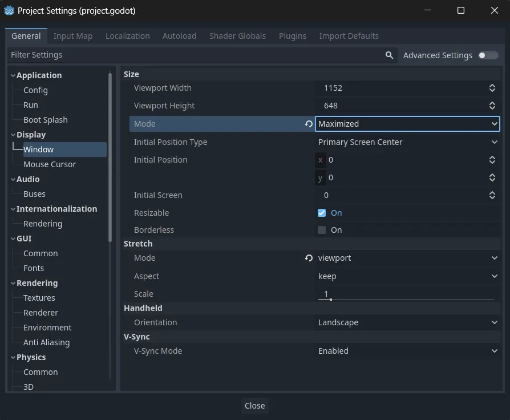The height and width of the screenshot is (420, 510).
Task: Select Renderer in the tree
Action: 41,313
